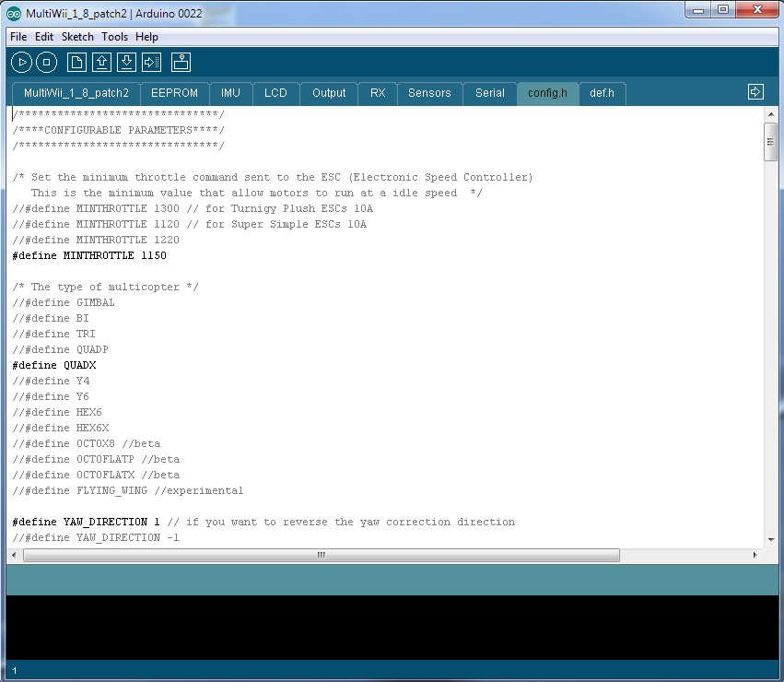Click vertical scrollbar down arrow
Image resolution: width=784 pixels, height=682 pixels.
[x=770, y=539]
